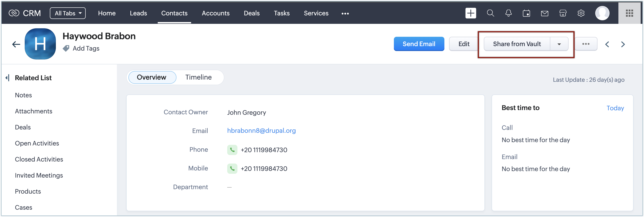The width and height of the screenshot is (644, 217).
Task: Switch to Timeline view
Action: click(x=198, y=77)
